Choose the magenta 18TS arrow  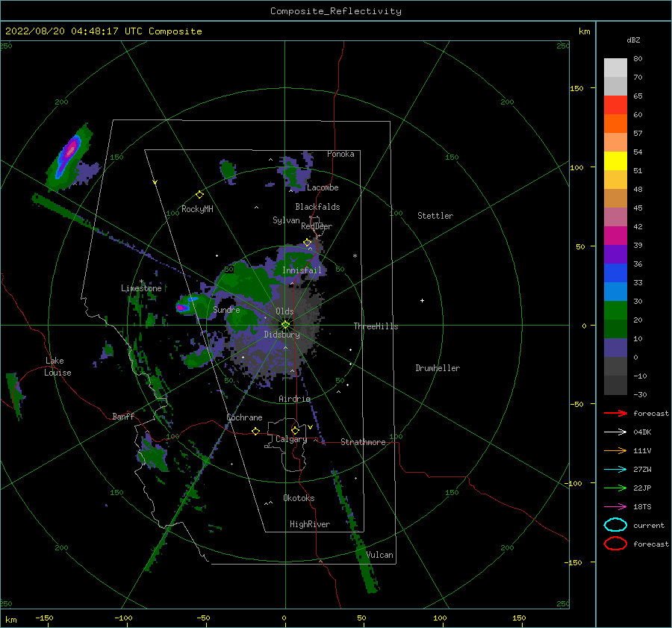615,507
